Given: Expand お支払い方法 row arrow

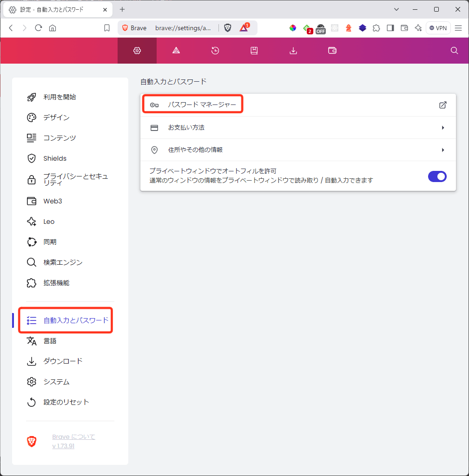Looking at the screenshot, I should (443, 128).
